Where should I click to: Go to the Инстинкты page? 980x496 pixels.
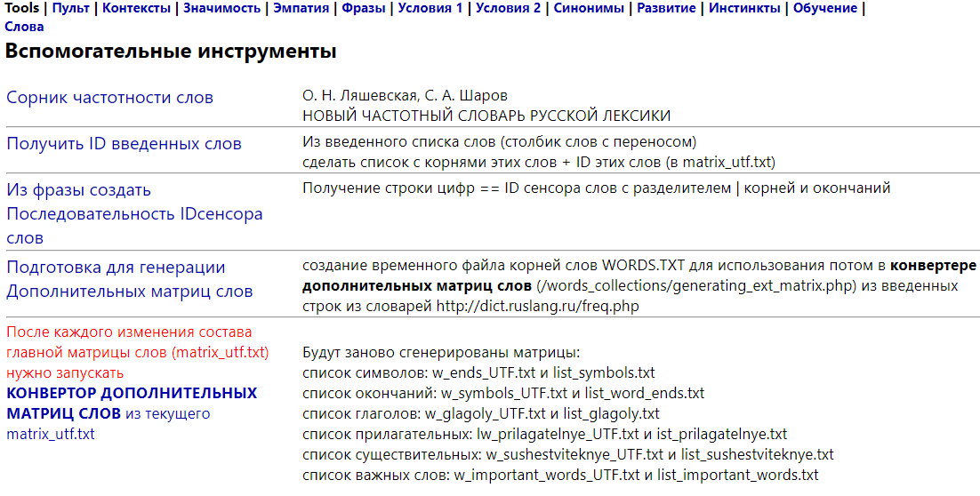pos(745,8)
